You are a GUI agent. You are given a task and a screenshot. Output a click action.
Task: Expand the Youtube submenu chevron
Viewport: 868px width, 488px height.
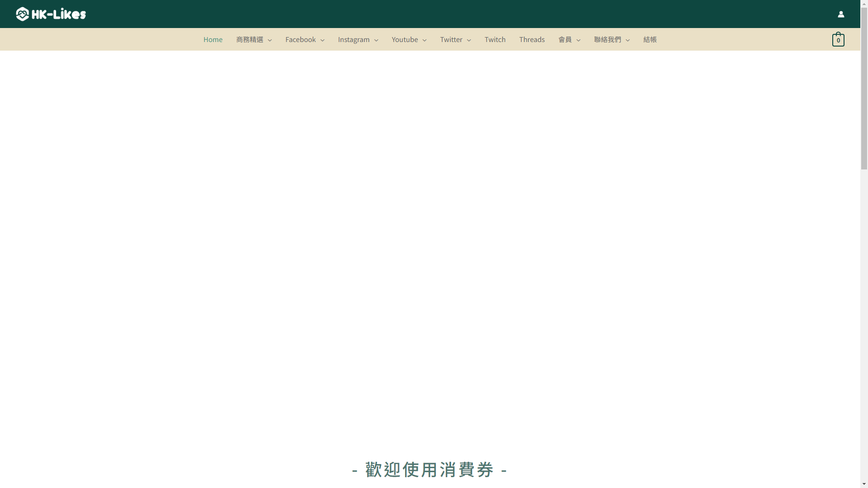click(x=425, y=40)
